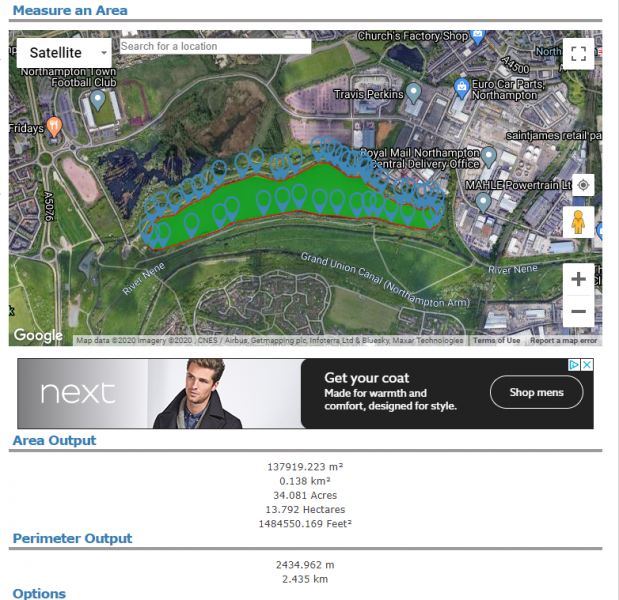Select the Street View pegman icon
The image size is (619, 600).
(578, 222)
